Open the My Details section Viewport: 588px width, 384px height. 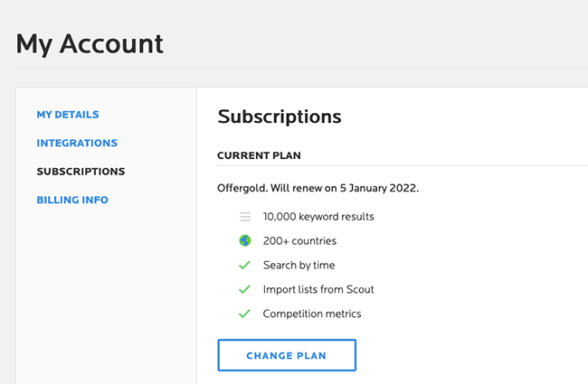68,114
